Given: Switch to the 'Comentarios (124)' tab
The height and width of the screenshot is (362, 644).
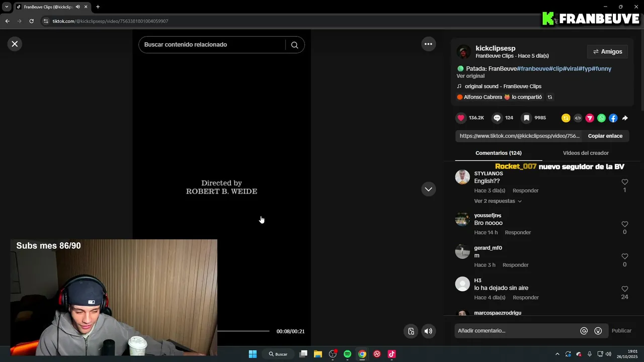Looking at the screenshot, I should [x=498, y=153].
